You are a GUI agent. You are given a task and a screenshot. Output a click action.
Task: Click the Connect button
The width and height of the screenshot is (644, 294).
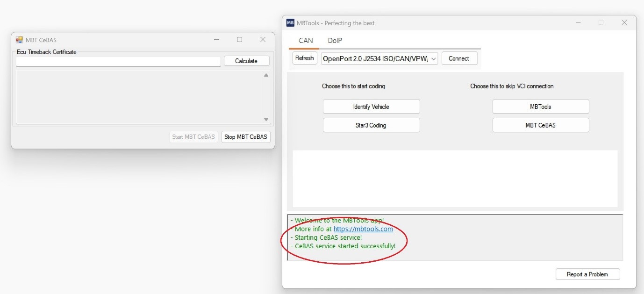pyautogui.click(x=458, y=58)
